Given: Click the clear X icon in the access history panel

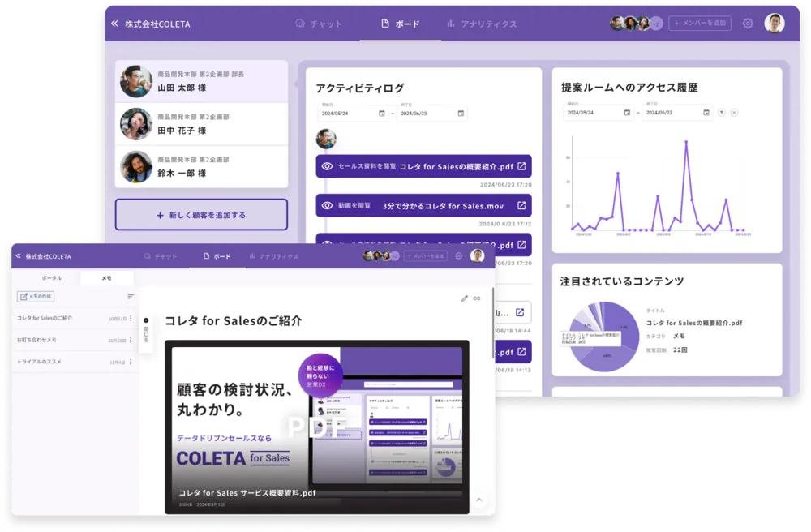Looking at the screenshot, I should pos(734,112).
